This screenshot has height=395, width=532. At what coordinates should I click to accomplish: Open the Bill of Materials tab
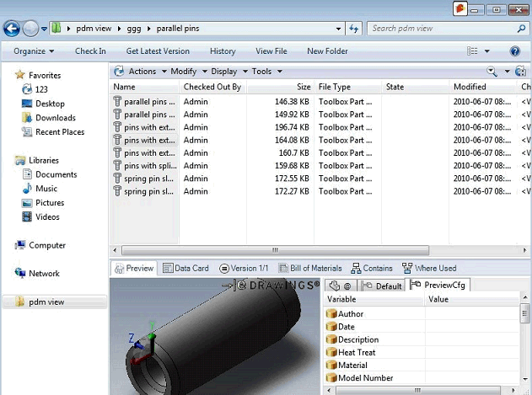pyautogui.click(x=304, y=269)
